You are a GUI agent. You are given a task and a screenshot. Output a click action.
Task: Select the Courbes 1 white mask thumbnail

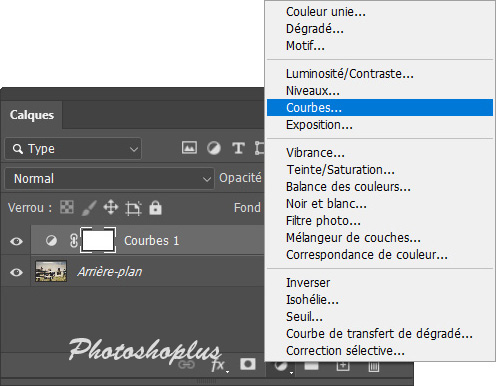coord(98,240)
